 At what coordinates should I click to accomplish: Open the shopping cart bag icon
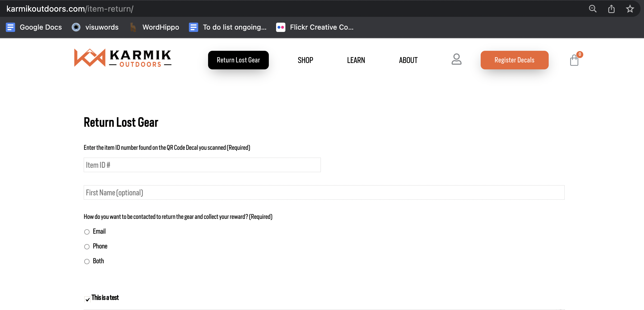pyautogui.click(x=574, y=60)
